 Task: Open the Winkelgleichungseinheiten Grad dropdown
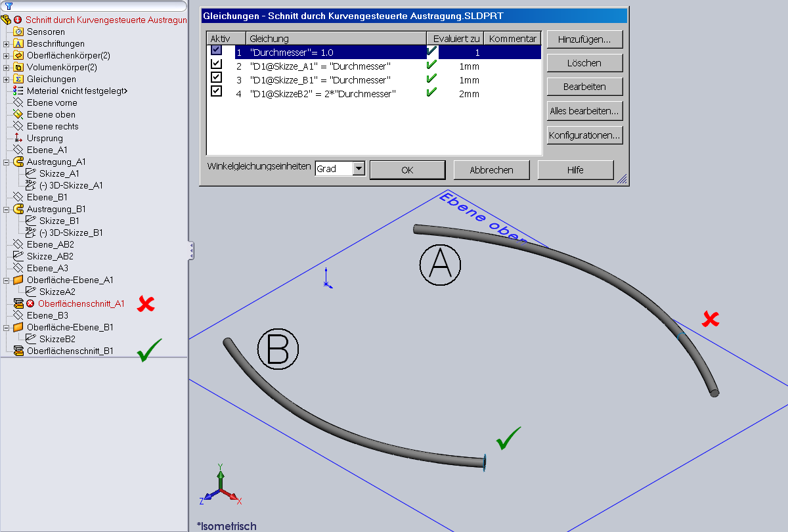(x=359, y=169)
